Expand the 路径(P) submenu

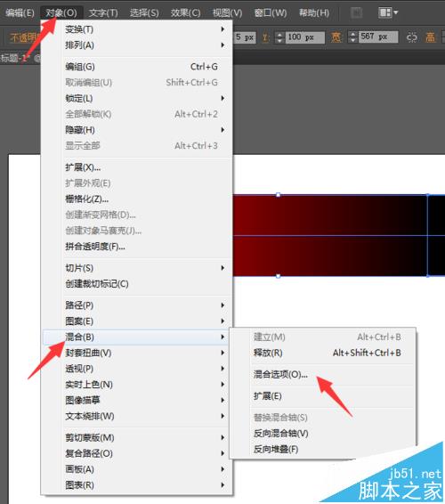click(137, 305)
